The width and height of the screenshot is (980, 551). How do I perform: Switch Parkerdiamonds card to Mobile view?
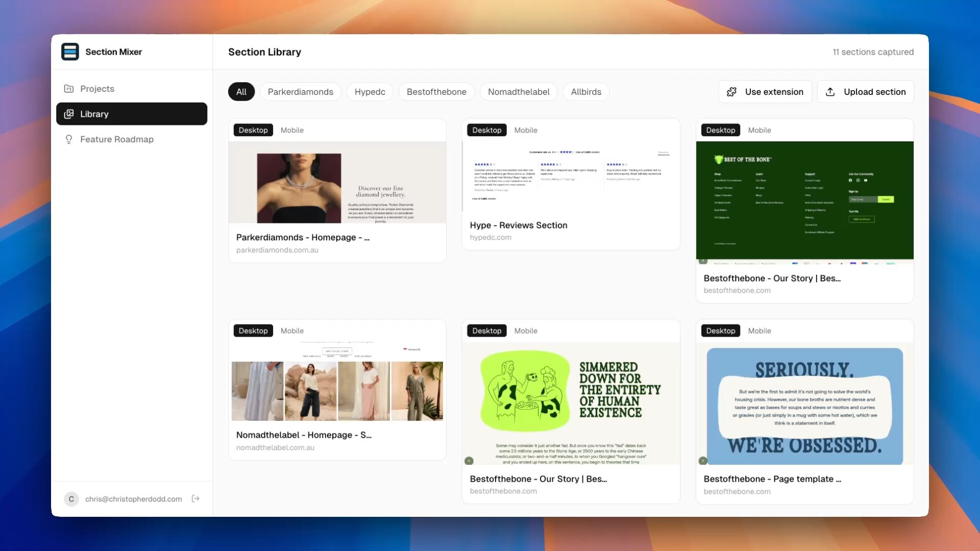(x=292, y=130)
